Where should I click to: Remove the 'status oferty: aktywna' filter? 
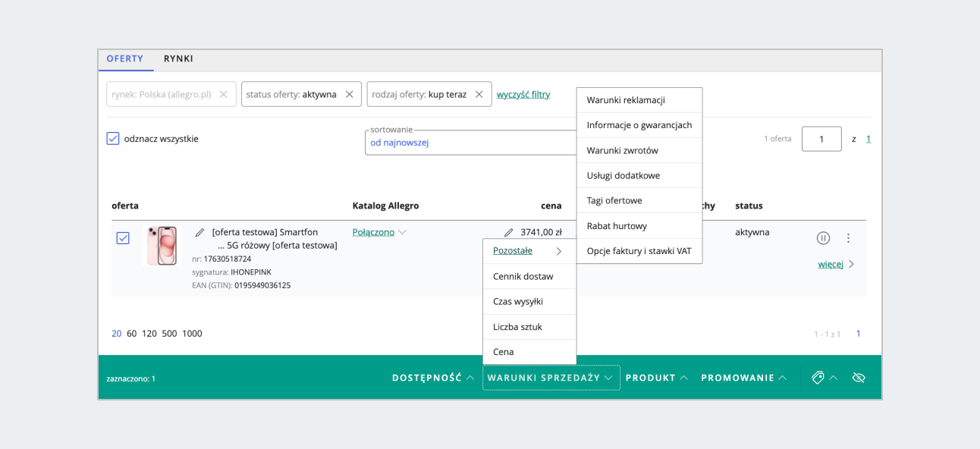coord(349,94)
